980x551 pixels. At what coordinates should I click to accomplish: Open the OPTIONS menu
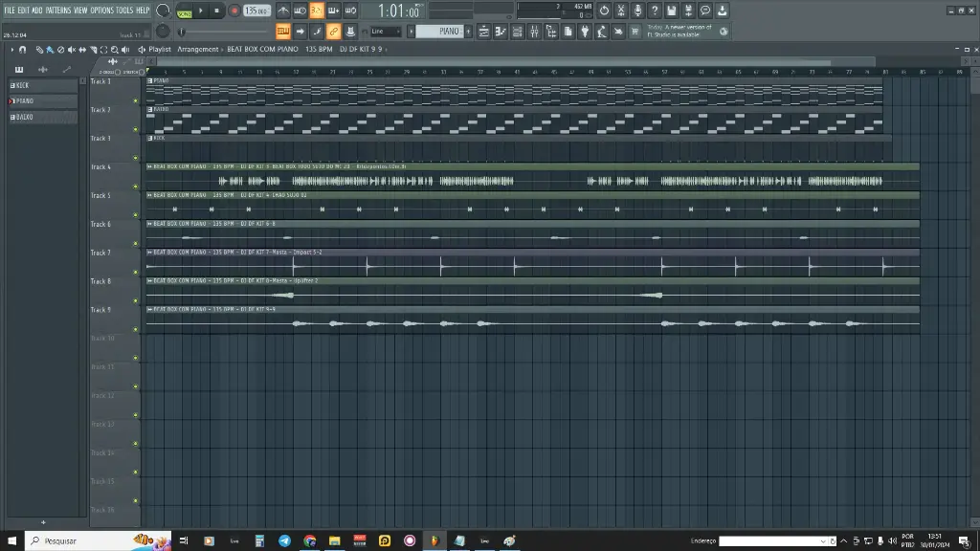pos(101,11)
